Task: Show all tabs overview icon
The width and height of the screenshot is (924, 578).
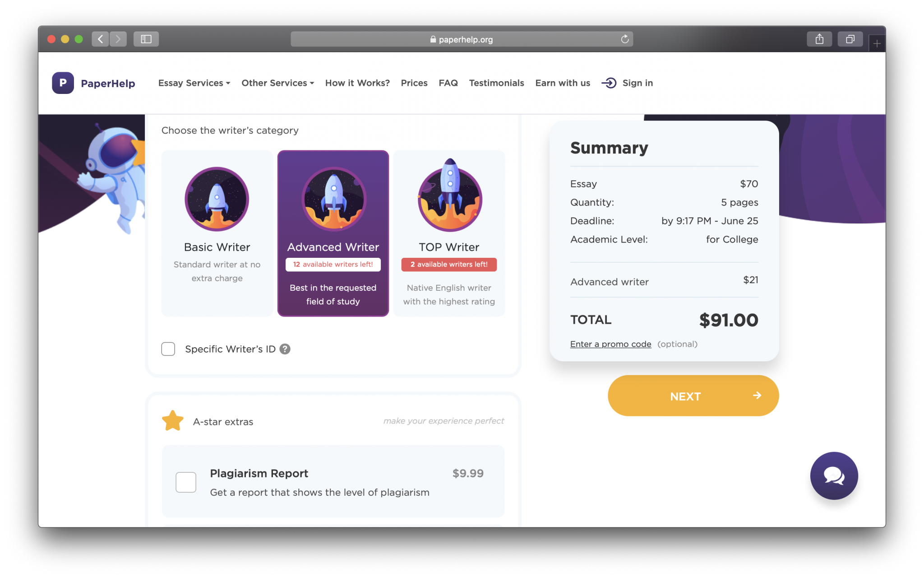Action: pyautogui.click(x=850, y=39)
